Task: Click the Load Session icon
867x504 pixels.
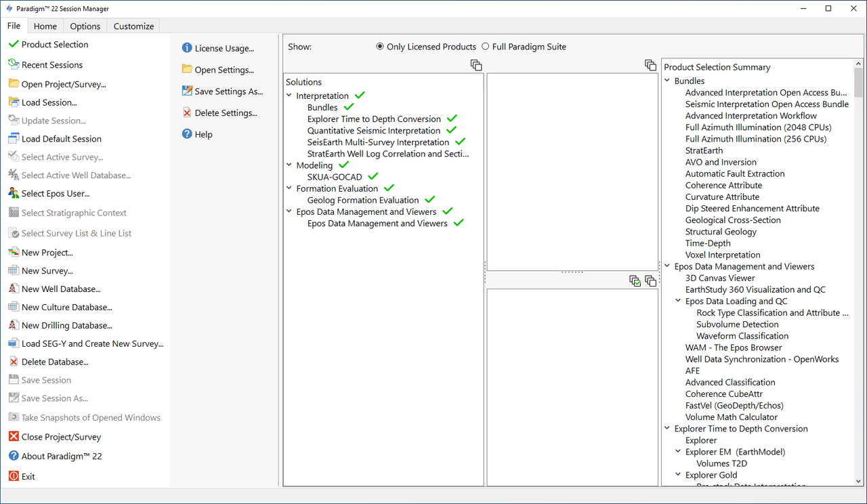Action: pyautogui.click(x=14, y=102)
